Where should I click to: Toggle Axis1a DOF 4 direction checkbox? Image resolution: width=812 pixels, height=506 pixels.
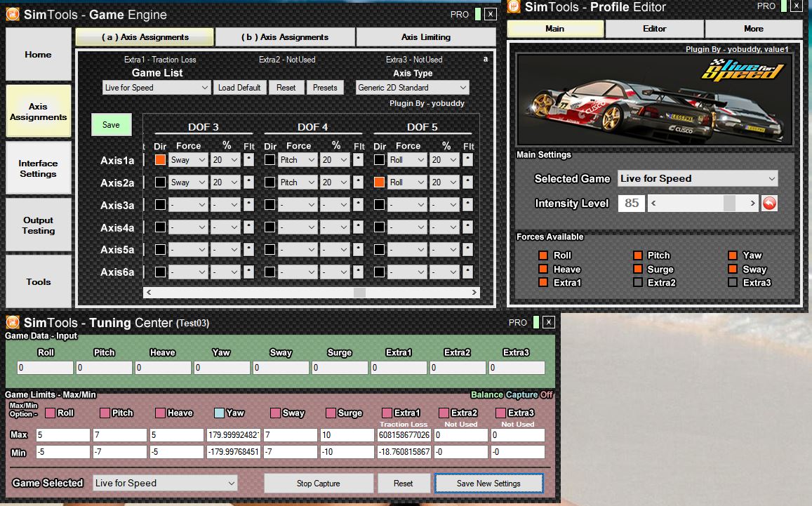pos(269,160)
